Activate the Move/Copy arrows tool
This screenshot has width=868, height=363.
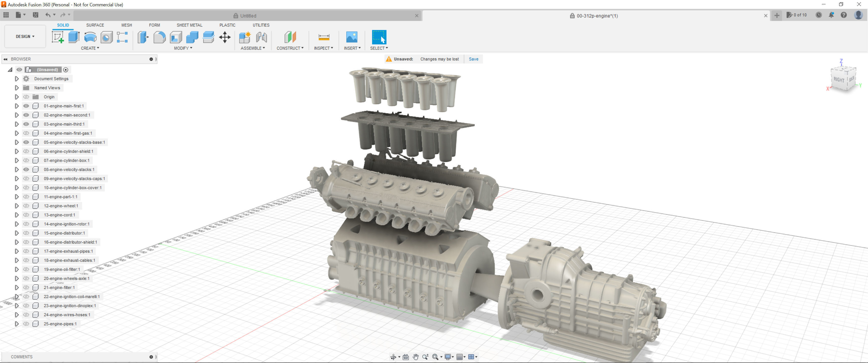[225, 37]
